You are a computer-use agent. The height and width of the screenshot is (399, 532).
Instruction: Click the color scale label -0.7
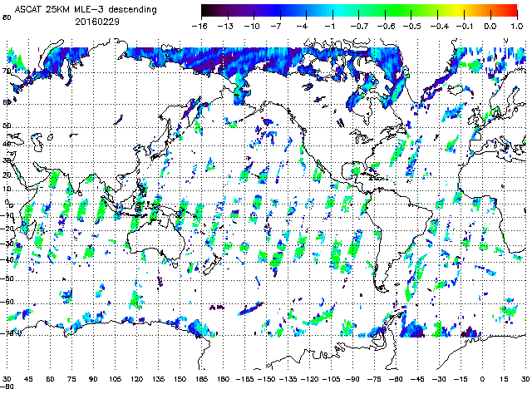358,26
